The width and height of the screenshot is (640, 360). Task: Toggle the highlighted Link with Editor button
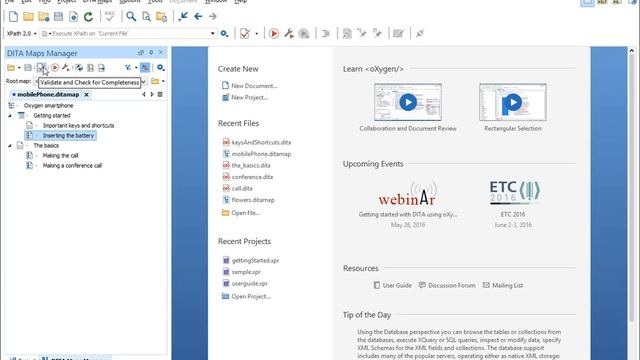coord(145,68)
